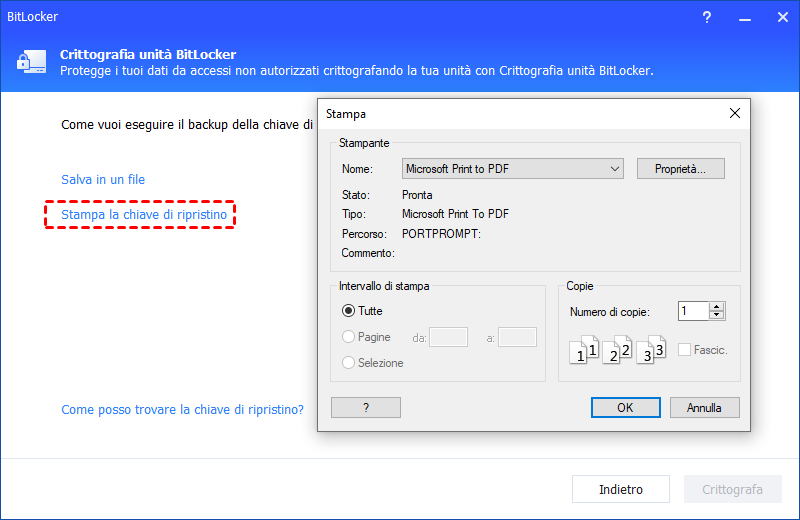Image resolution: width=800 pixels, height=520 pixels.
Task: Click the BitLocker drive lock icon
Action: [31, 62]
